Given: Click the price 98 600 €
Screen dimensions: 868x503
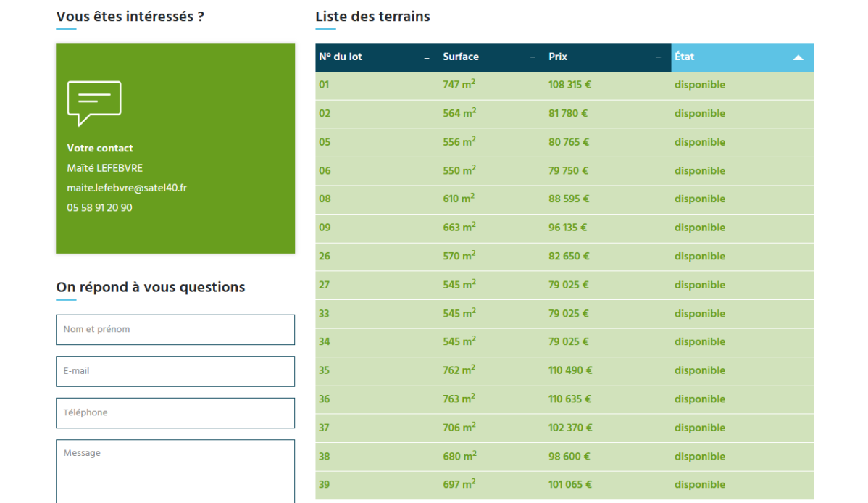Looking at the screenshot, I should pos(569,457).
